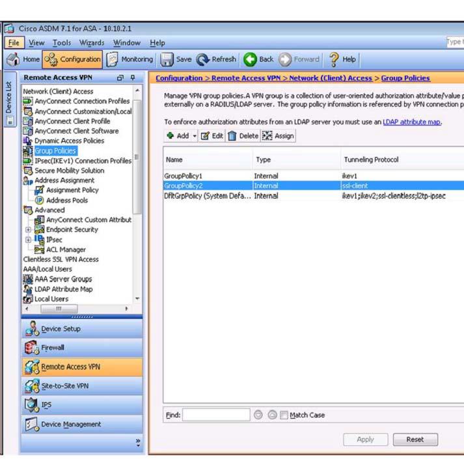
Task: Open the Add dropdown arrow
Action: pos(194,135)
